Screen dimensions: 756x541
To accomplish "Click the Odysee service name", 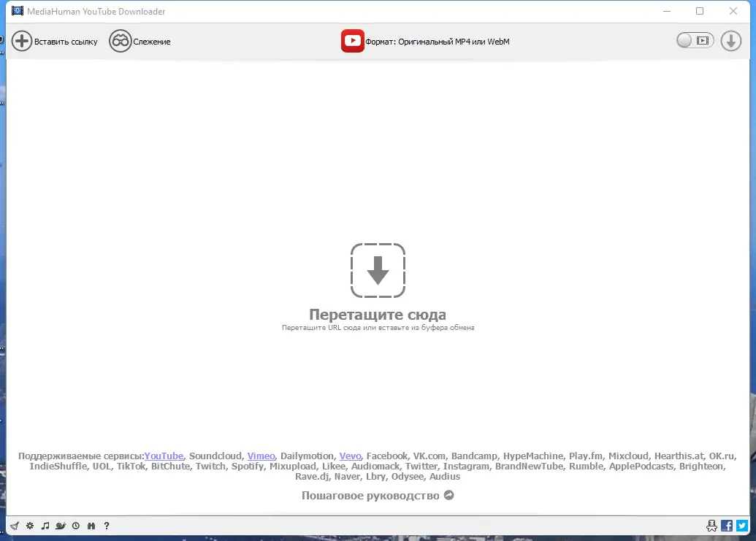I will [408, 477].
